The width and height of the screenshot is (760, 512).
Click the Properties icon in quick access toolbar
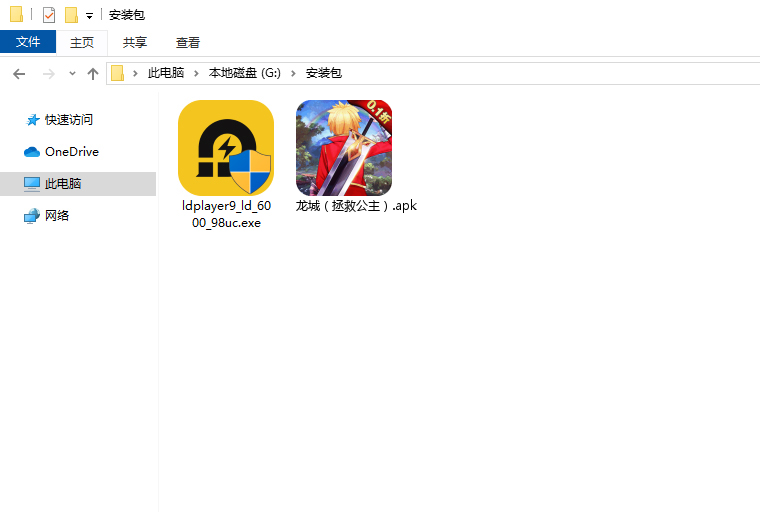click(49, 15)
